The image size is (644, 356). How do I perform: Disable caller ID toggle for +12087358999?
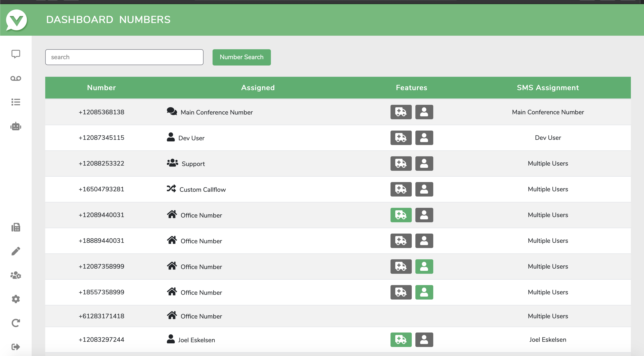(424, 266)
